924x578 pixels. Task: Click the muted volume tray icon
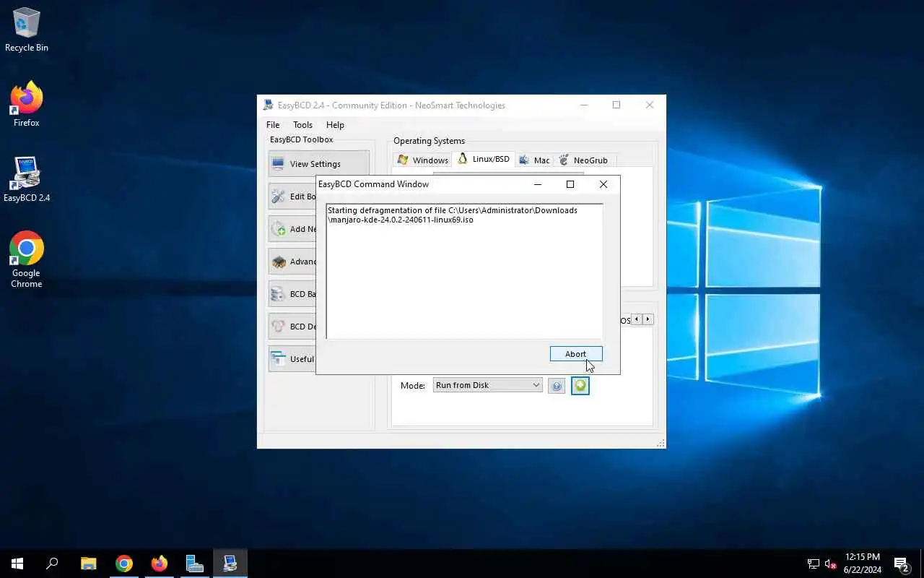[830, 564]
